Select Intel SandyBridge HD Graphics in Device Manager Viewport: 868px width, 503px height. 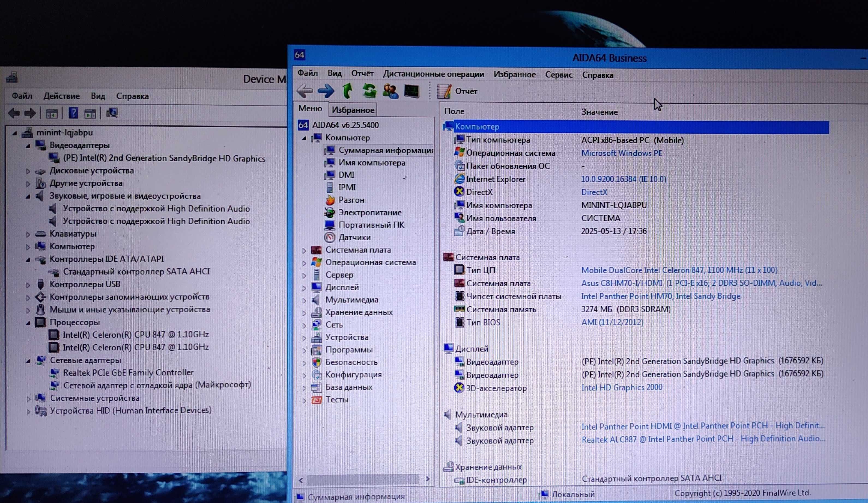tap(164, 158)
